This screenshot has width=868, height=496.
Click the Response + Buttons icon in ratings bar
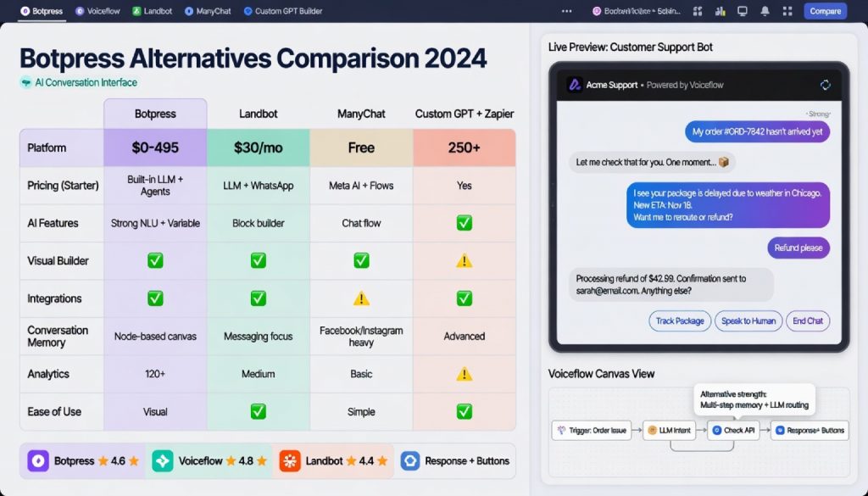pos(410,460)
